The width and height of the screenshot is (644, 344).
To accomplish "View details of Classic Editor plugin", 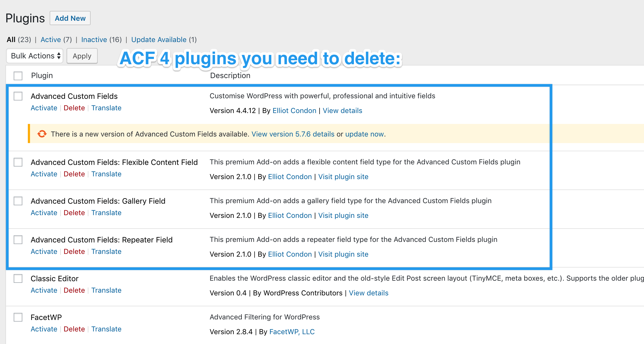I will click(x=369, y=293).
